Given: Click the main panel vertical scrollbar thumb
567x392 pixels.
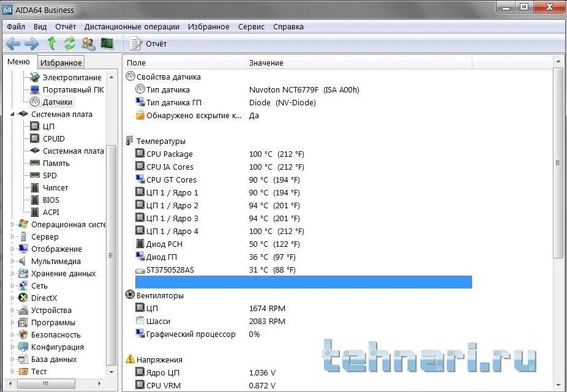Looking at the screenshot, I should pyautogui.click(x=558, y=163).
